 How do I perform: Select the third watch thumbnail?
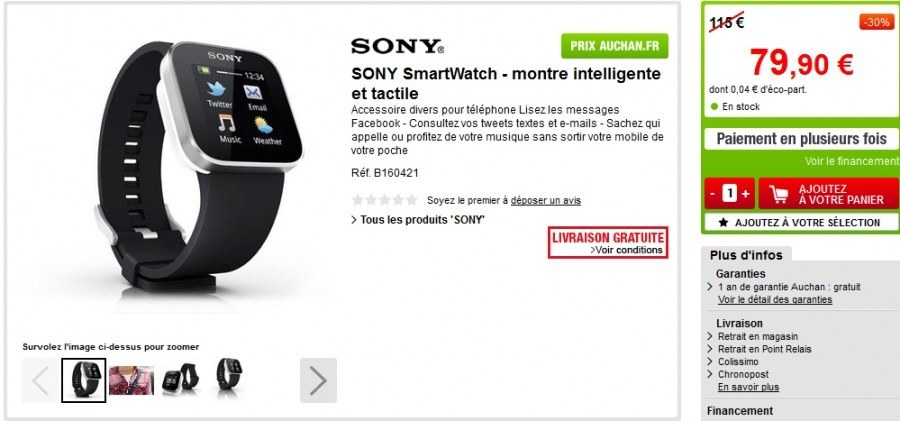(180, 378)
